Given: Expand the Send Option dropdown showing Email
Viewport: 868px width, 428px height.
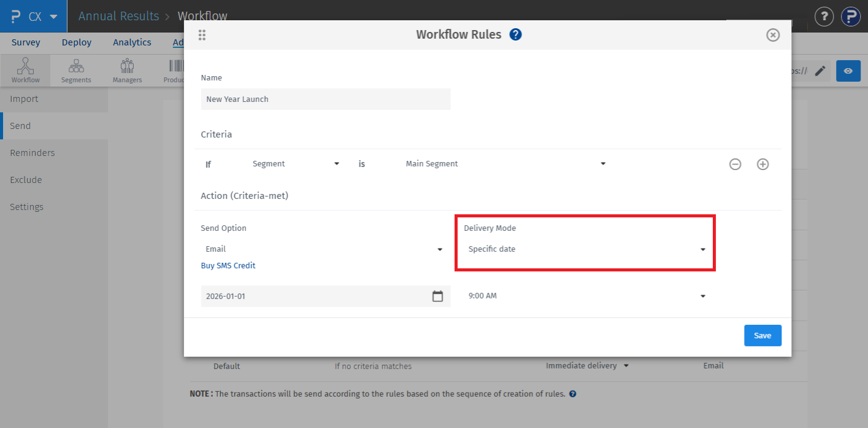Looking at the screenshot, I should (x=440, y=249).
